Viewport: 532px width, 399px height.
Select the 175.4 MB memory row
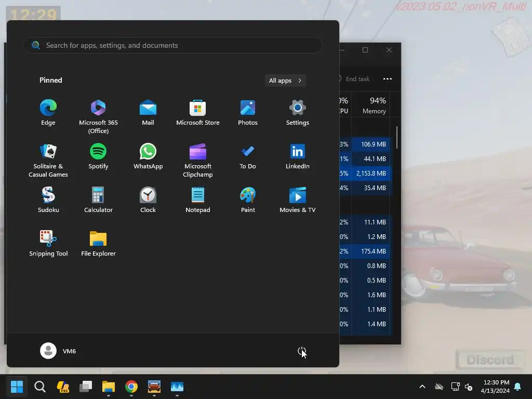[366, 251]
